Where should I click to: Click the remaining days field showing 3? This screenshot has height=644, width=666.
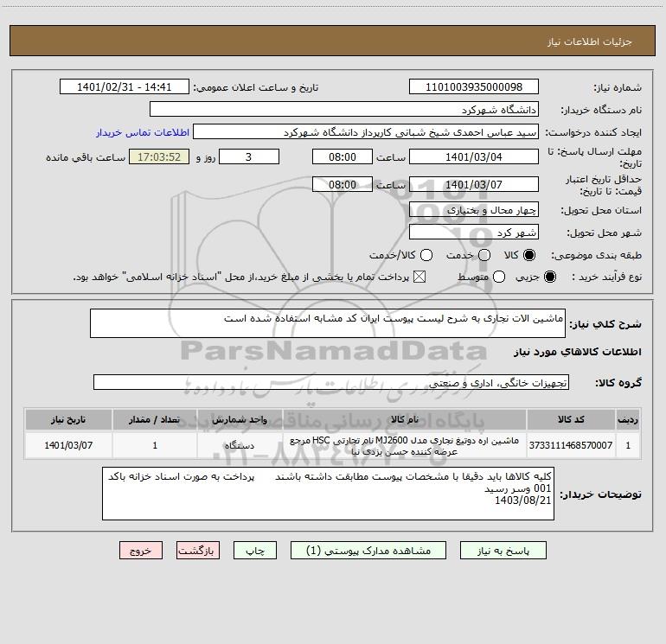249,156
